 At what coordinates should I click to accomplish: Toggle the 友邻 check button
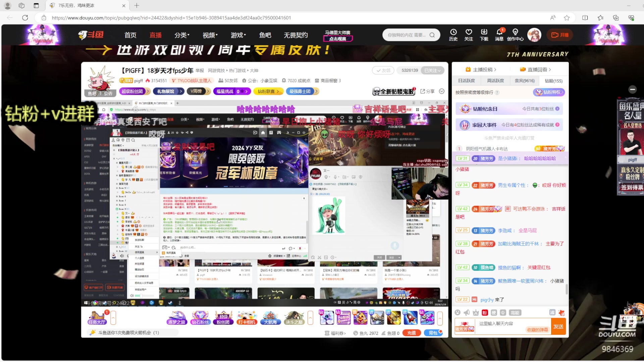[x=383, y=70]
